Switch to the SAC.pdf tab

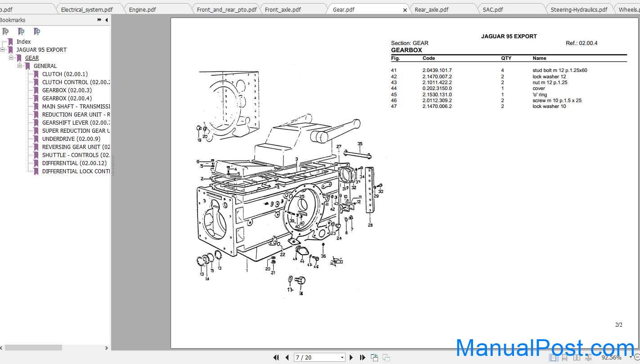coord(493,9)
